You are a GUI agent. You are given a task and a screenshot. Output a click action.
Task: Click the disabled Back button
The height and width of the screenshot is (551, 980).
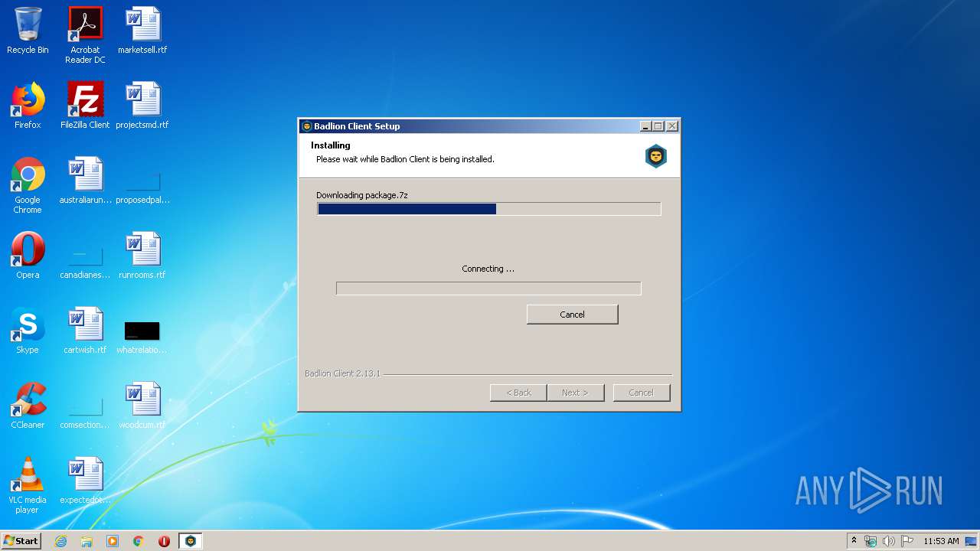pyautogui.click(x=518, y=393)
